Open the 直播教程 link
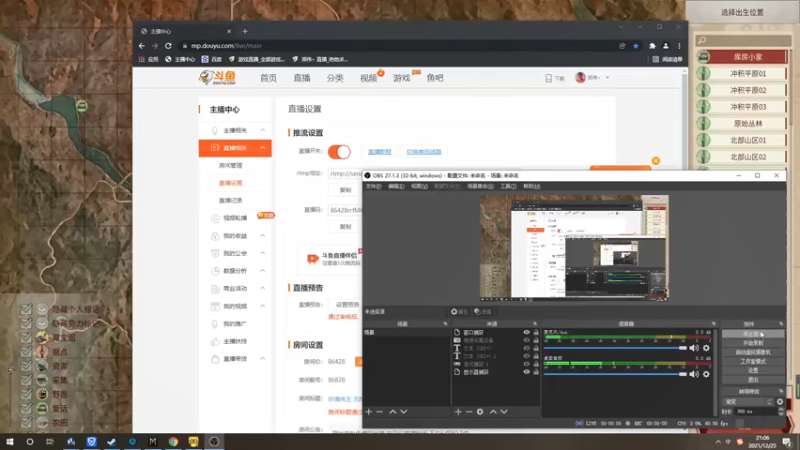The image size is (800, 450). point(380,152)
